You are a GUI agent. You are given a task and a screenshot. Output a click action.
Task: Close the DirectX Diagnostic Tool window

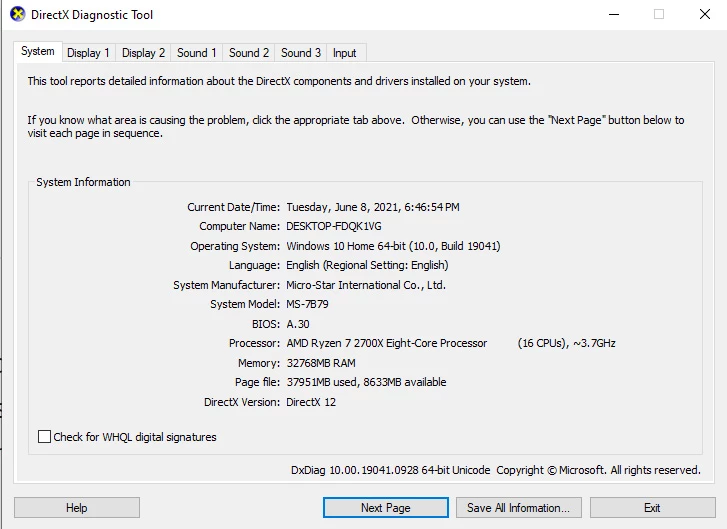click(705, 14)
